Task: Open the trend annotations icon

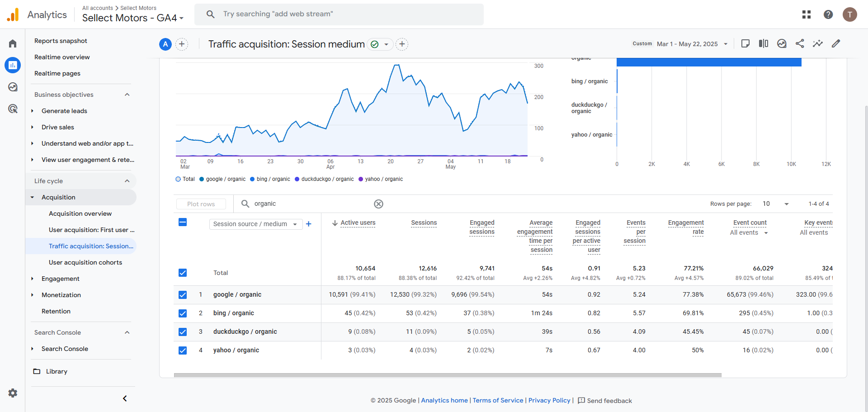Action: (x=818, y=44)
